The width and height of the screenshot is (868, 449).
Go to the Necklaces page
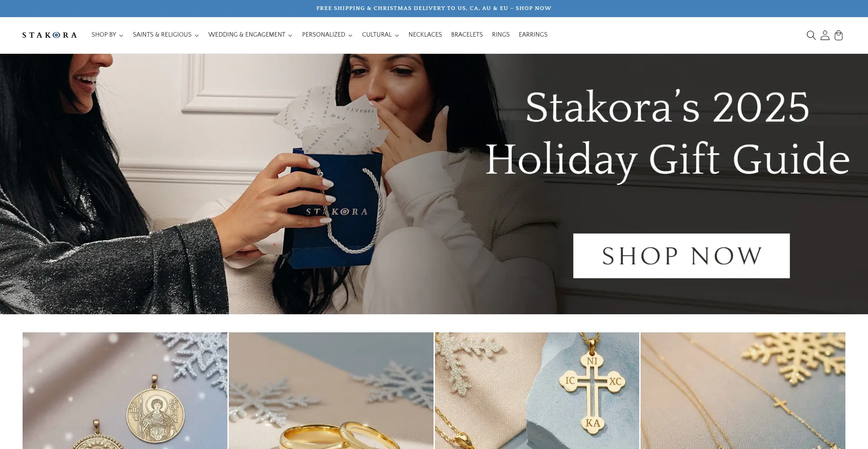[425, 35]
